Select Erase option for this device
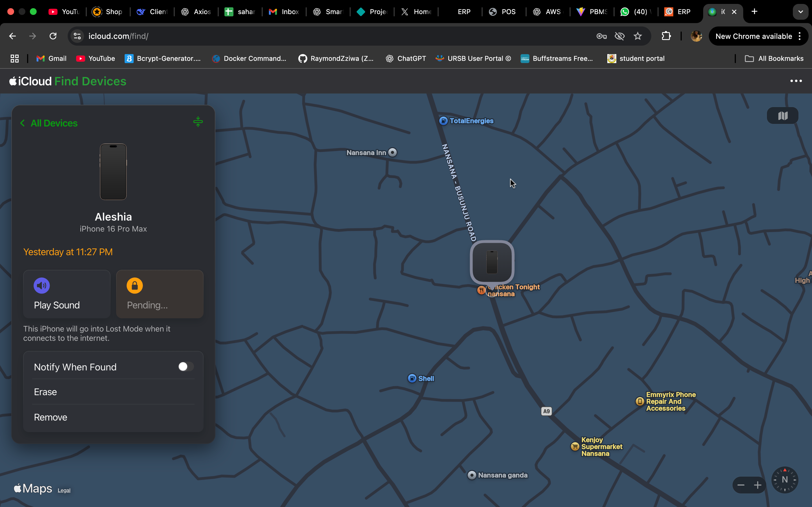The width and height of the screenshot is (812, 507). coord(46,392)
